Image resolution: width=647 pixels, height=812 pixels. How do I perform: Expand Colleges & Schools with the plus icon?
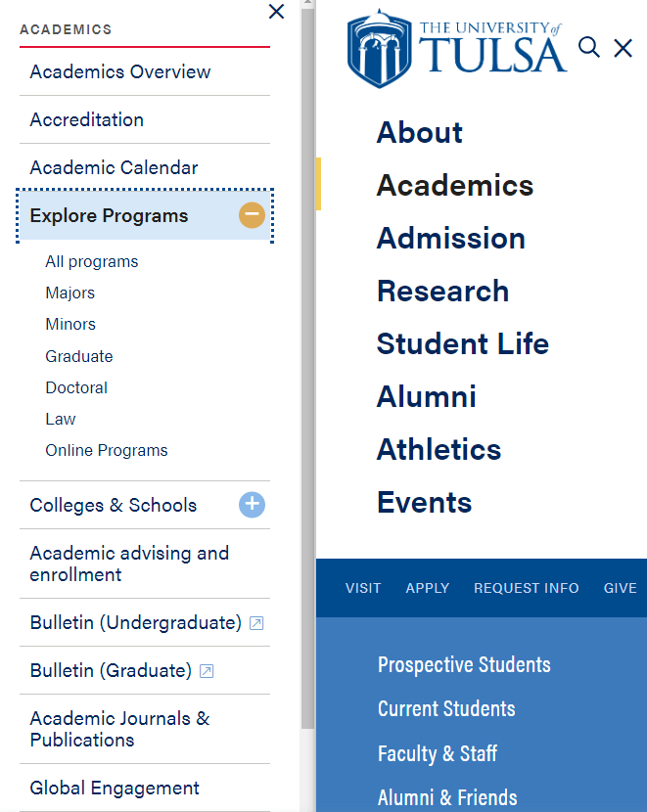pos(252,505)
